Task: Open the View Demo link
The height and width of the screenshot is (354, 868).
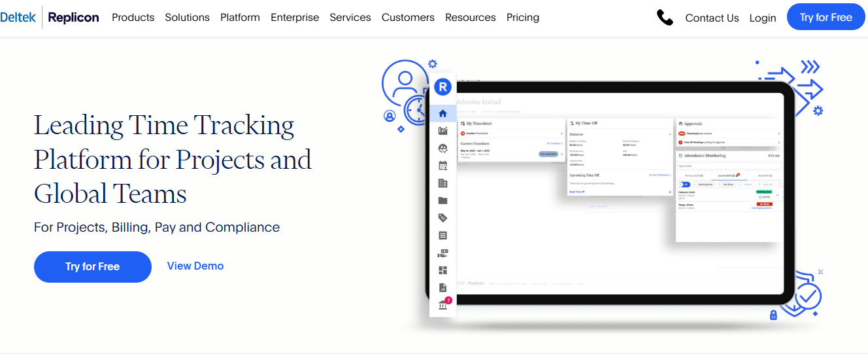Action: 195,266
